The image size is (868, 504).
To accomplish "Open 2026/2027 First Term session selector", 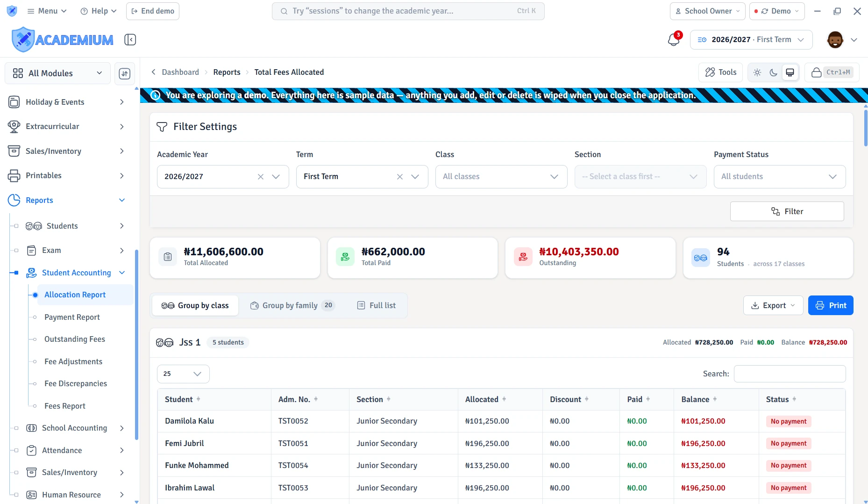I will 751,40.
